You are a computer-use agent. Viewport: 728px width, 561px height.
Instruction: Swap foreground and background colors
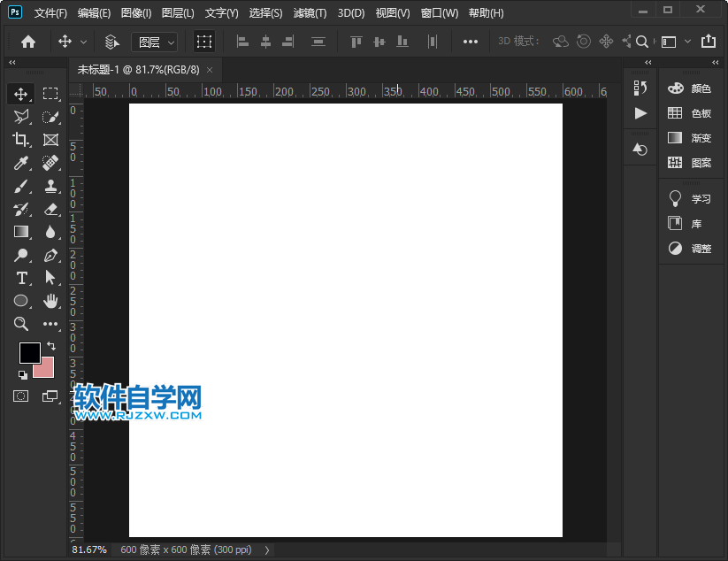point(51,345)
